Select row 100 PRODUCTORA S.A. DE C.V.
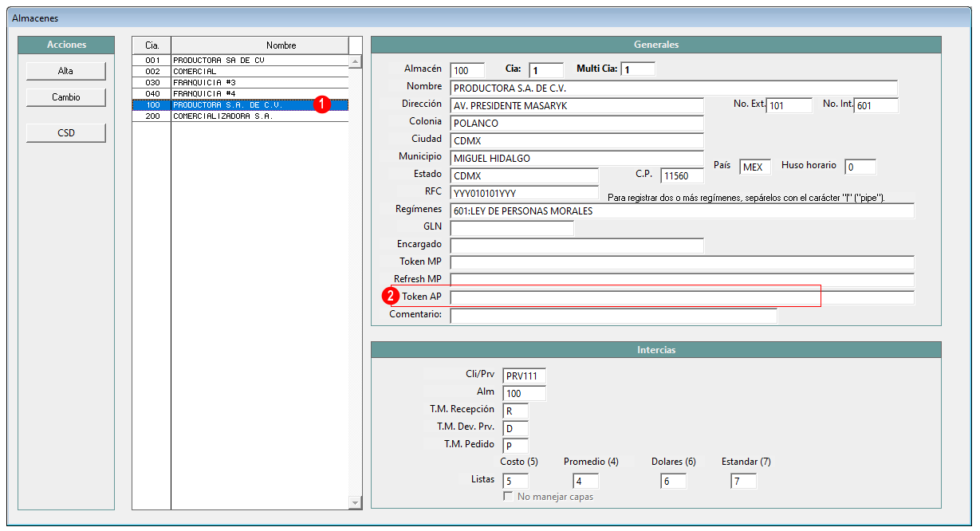980x531 pixels. point(240,104)
